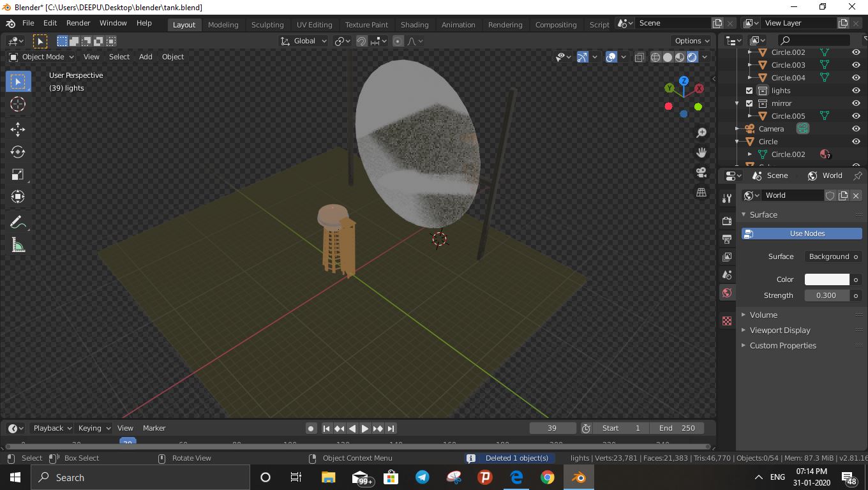Switch to the Shading workspace tab
The width and height of the screenshot is (868, 490).
coord(414,24)
